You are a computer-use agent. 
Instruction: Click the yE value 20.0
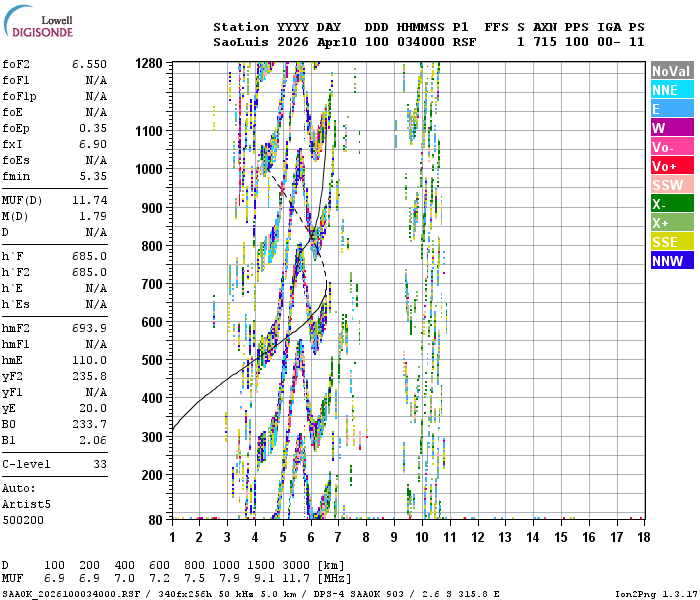pyautogui.click(x=93, y=408)
